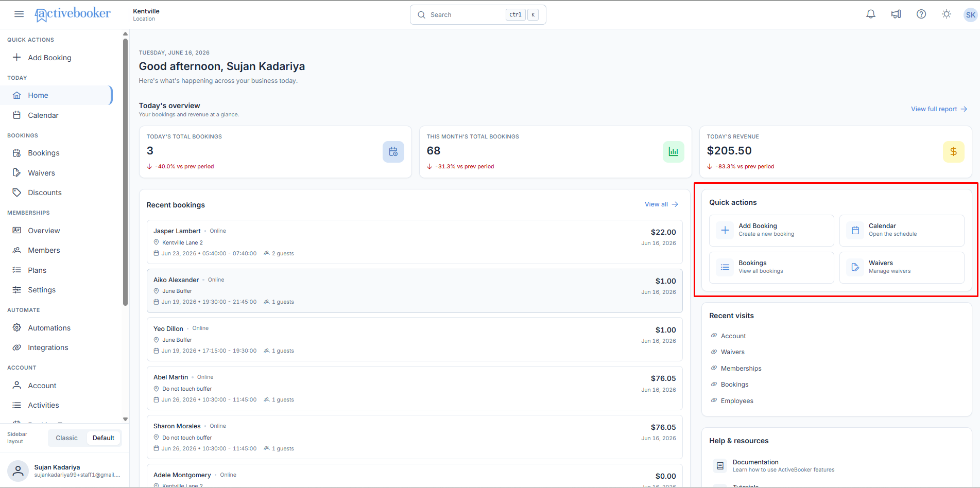This screenshot has width=980, height=488.
Task: Open Sharon Morales's booking row
Action: 415,437
